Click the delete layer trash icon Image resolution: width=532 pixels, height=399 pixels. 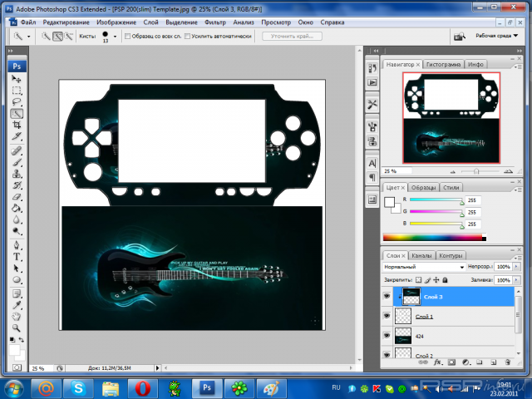tap(505, 363)
